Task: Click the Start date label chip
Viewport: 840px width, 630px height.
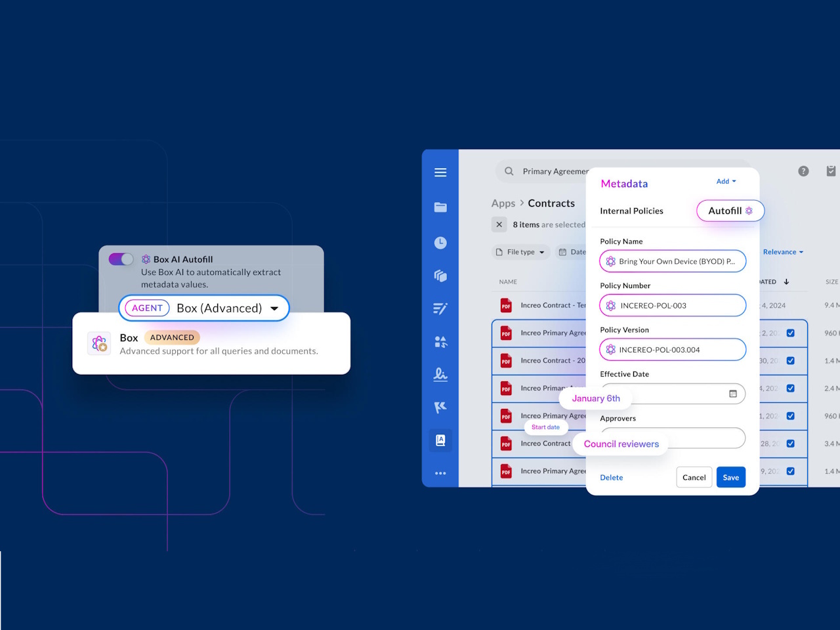Action: point(546,427)
